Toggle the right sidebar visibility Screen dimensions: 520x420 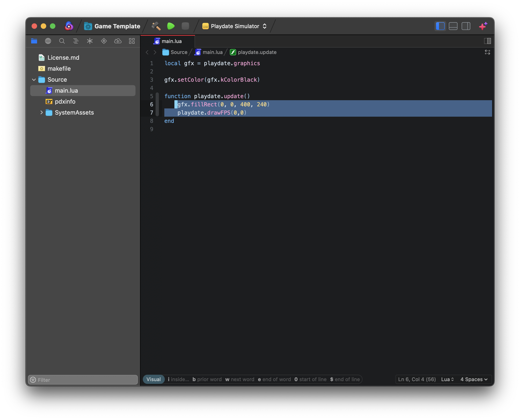[x=466, y=26]
